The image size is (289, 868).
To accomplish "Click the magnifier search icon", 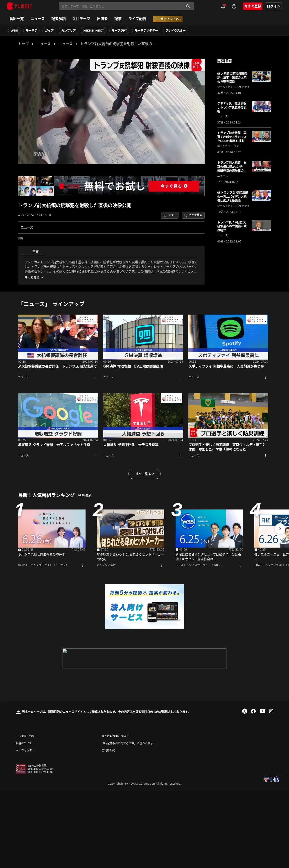I will [188, 6].
